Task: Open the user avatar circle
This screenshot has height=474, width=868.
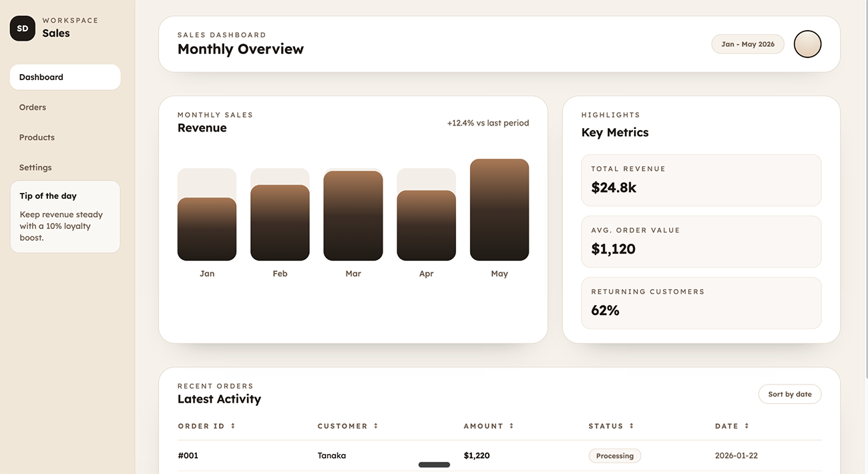Action: point(807,44)
